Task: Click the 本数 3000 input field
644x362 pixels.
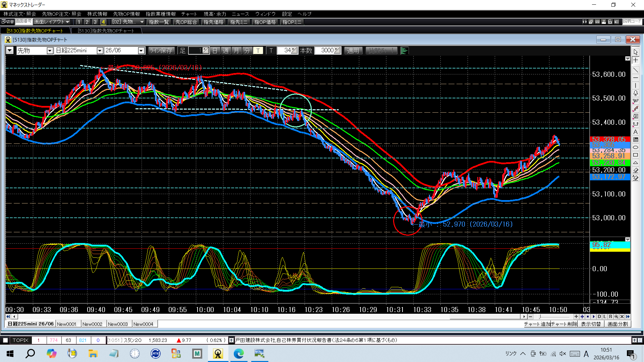Action: 325,51
